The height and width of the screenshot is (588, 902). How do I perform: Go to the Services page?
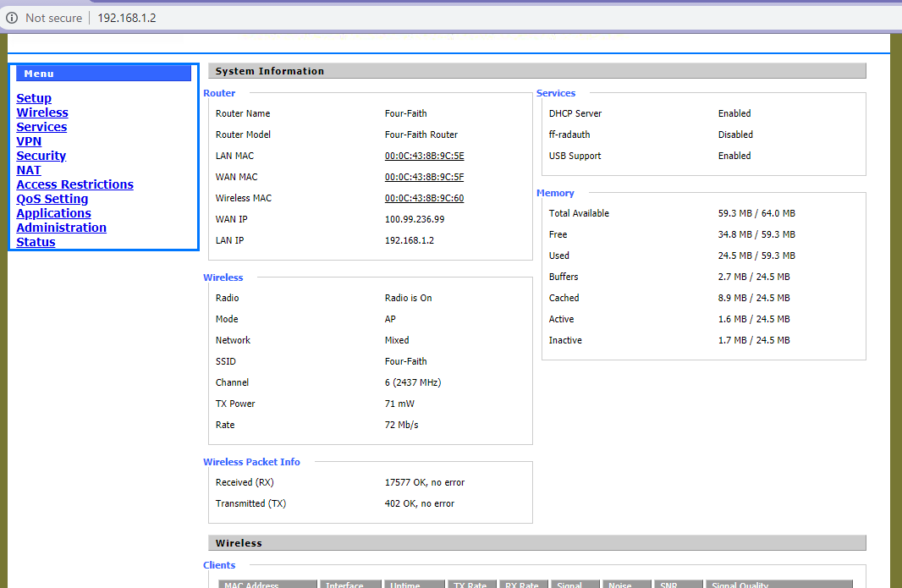(x=41, y=127)
